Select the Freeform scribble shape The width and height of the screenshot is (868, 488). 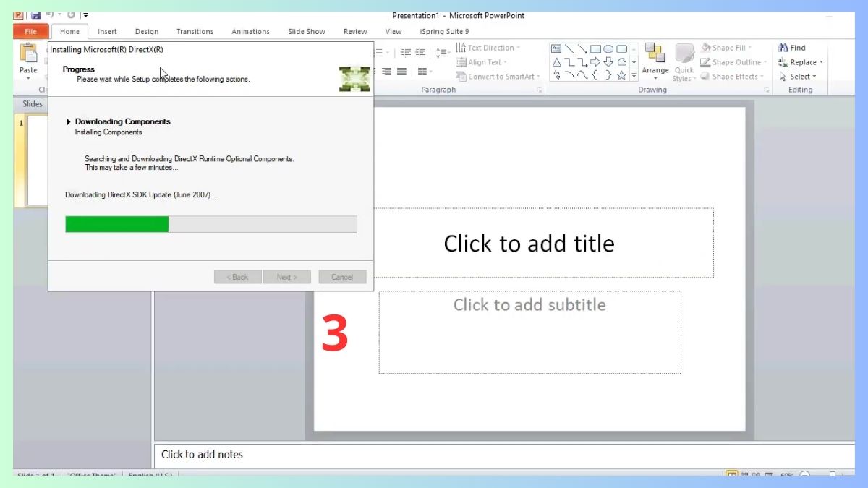[557, 75]
